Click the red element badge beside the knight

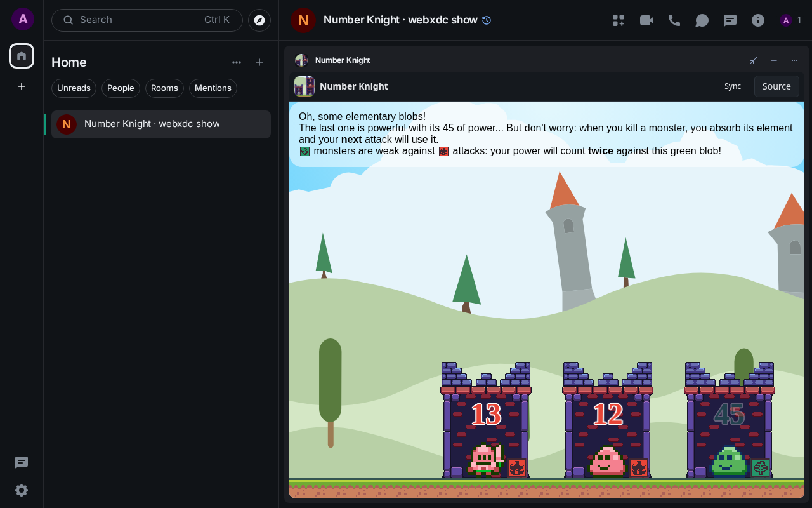tap(517, 468)
